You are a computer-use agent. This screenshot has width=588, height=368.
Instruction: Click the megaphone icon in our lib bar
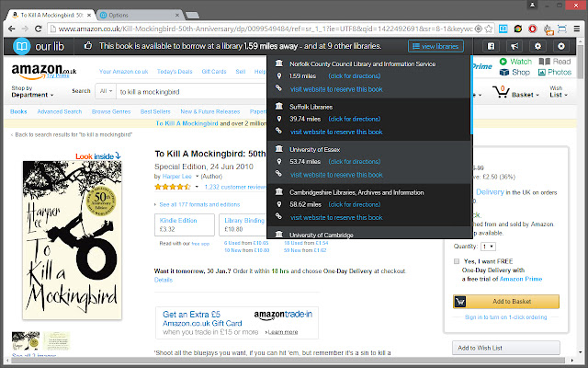(x=514, y=46)
